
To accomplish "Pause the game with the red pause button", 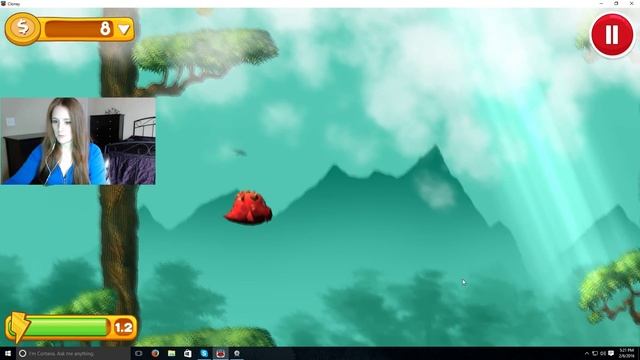I will click(612, 35).
